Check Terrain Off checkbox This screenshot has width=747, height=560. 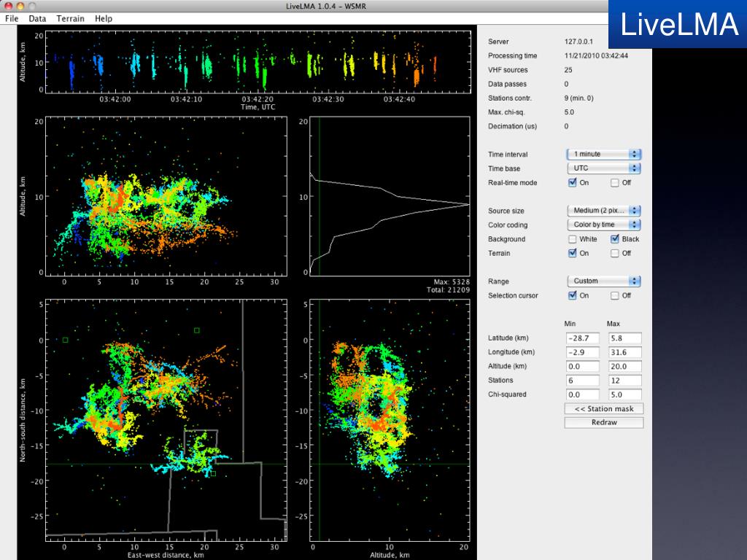[614, 253]
